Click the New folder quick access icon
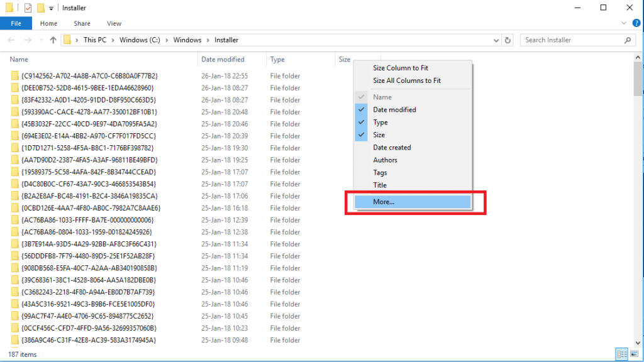Image resolution: width=644 pixels, height=362 pixels. [40, 8]
